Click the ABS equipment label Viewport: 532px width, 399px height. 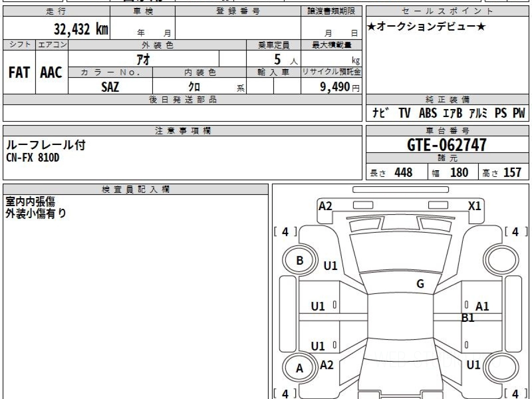click(x=428, y=113)
